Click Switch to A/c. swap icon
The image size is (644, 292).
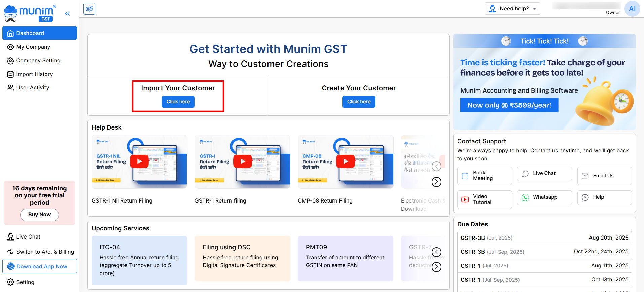[x=10, y=252]
